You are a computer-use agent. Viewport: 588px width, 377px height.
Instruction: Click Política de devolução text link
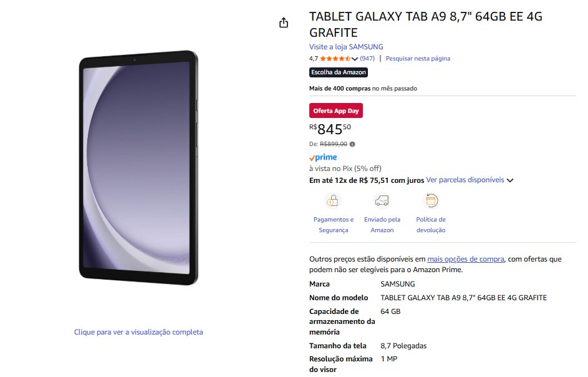click(431, 225)
